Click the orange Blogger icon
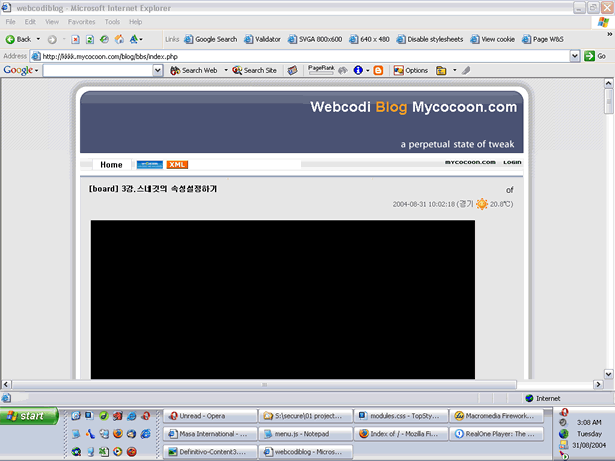Screen dimensions: 615x461 coord(378,70)
